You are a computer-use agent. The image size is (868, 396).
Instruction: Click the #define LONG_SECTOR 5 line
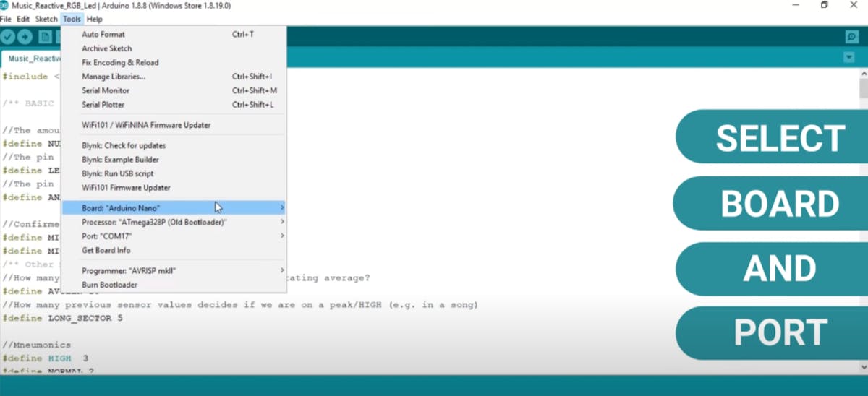pos(63,318)
